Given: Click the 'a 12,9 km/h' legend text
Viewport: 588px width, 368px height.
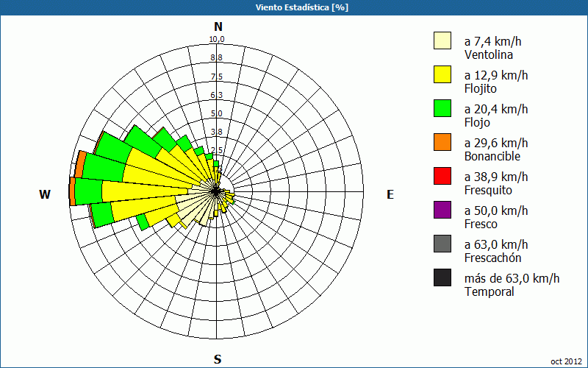Looking at the screenshot, I should 496,75.
